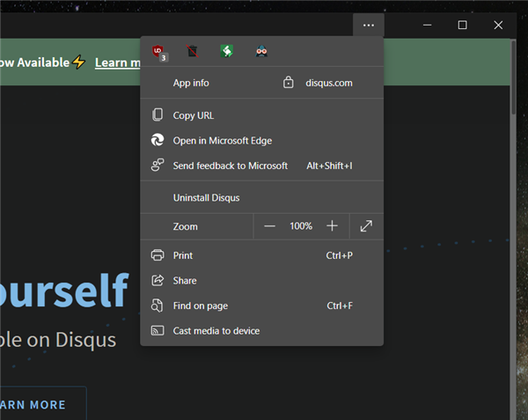
Task: Enter full screen using the zoom expand arrows
Action: tap(366, 226)
